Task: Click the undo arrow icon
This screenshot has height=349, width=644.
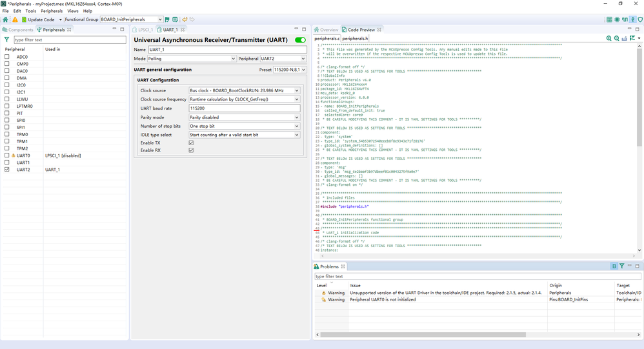Action: [185, 19]
